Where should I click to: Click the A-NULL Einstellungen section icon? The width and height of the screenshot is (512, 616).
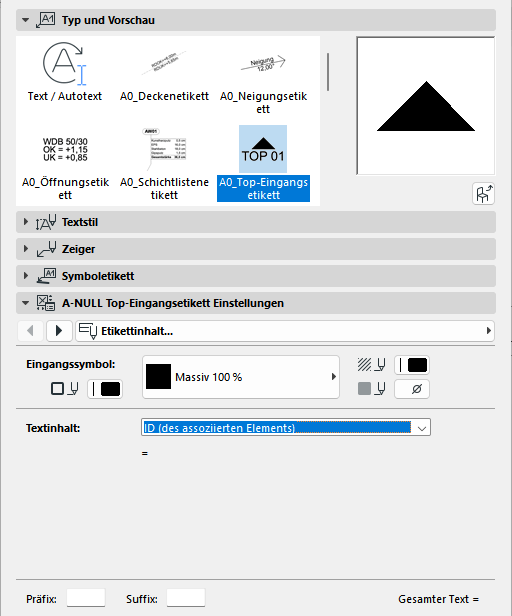click(x=46, y=303)
